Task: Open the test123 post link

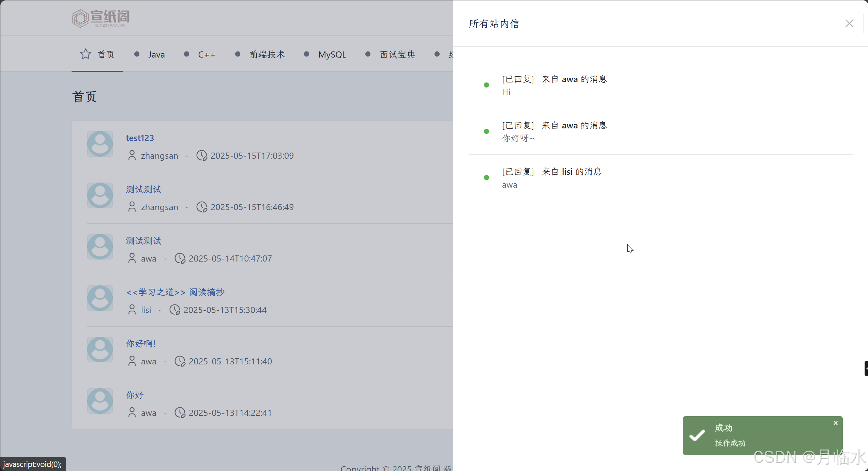Action: pyautogui.click(x=140, y=138)
